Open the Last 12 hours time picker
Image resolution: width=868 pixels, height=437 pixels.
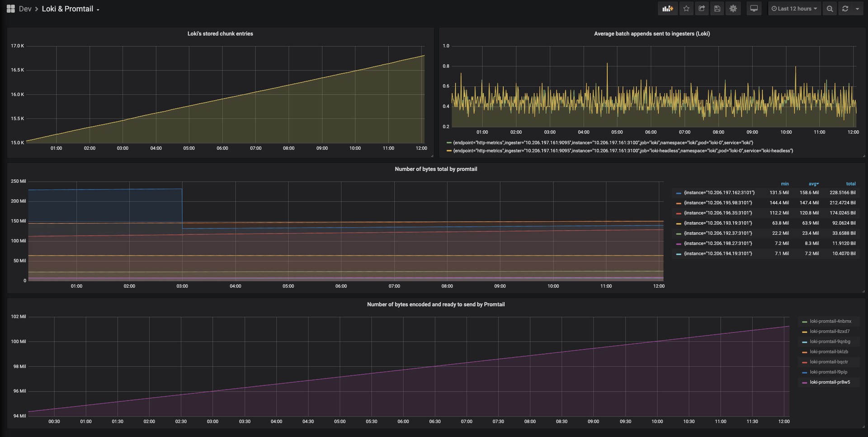point(794,9)
